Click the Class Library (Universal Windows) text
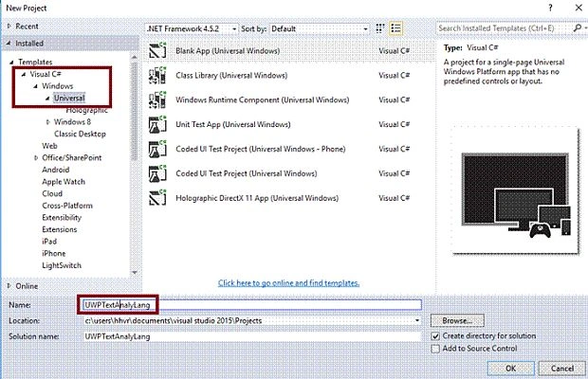Image resolution: width=588 pixels, height=379 pixels. click(x=231, y=75)
